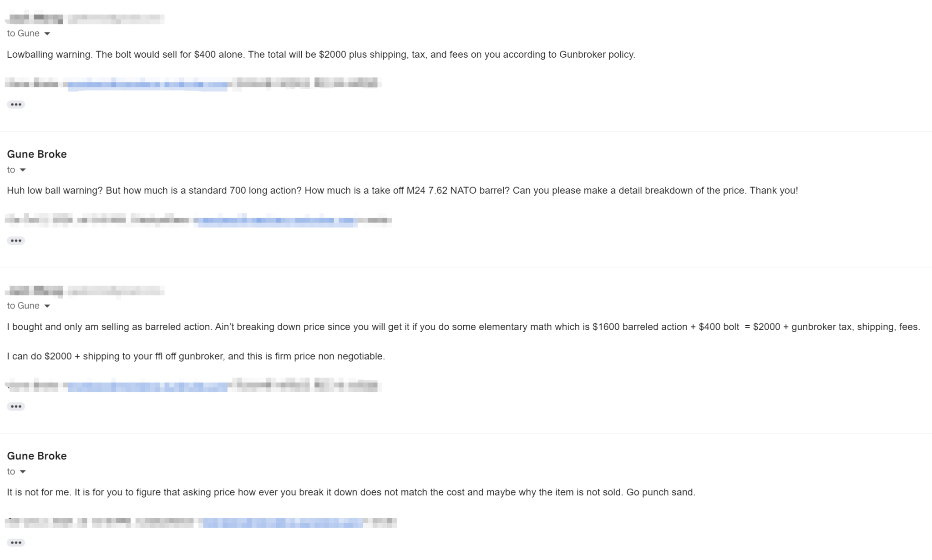Image resolution: width=932 pixels, height=560 pixels.
Task: Expand ellipsis below the 'Go punch sand' message
Action: pyautogui.click(x=16, y=543)
